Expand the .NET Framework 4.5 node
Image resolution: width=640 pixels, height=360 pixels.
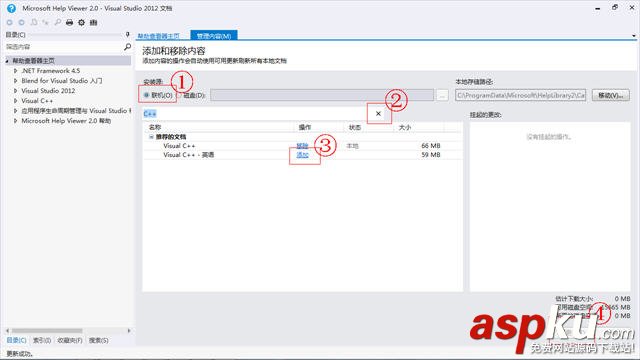(x=16, y=71)
